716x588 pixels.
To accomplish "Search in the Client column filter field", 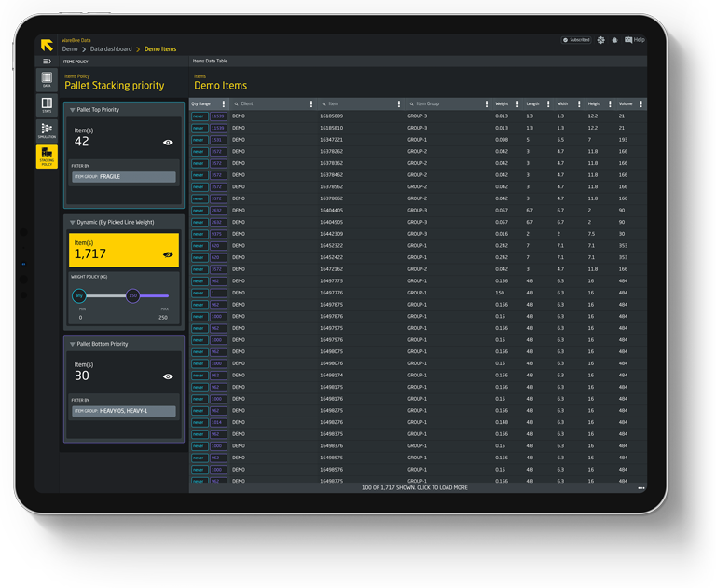I will [x=273, y=104].
